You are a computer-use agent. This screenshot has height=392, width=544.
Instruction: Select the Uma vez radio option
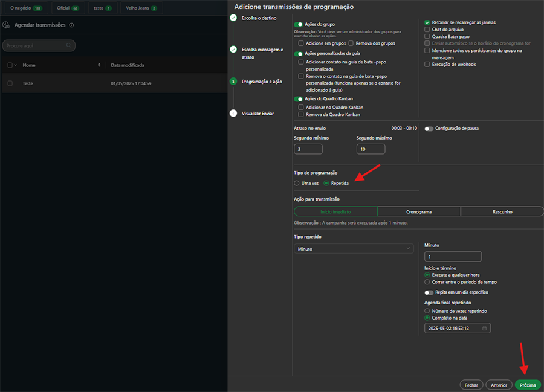[296, 183]
